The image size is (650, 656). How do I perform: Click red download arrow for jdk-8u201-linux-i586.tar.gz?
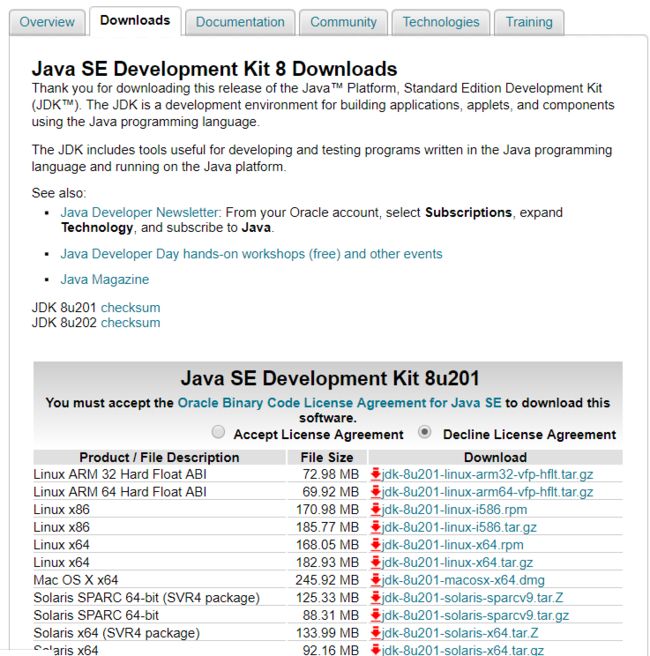click(375, 527)
